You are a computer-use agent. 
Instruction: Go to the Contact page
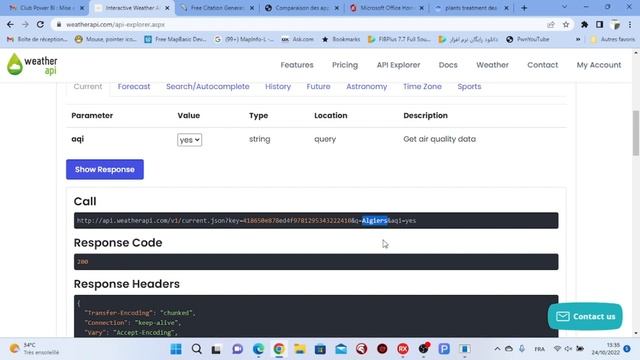(x=542, y=65)
